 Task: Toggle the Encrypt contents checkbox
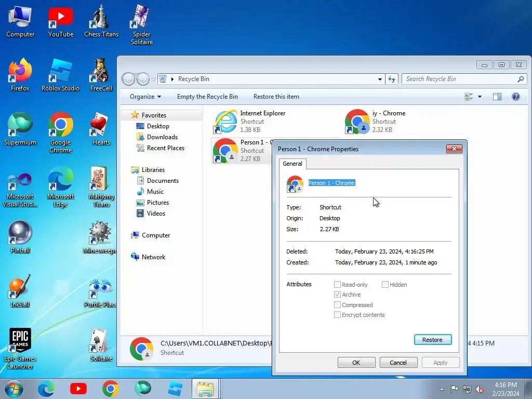pyautogui.click(x=337, y=314)
